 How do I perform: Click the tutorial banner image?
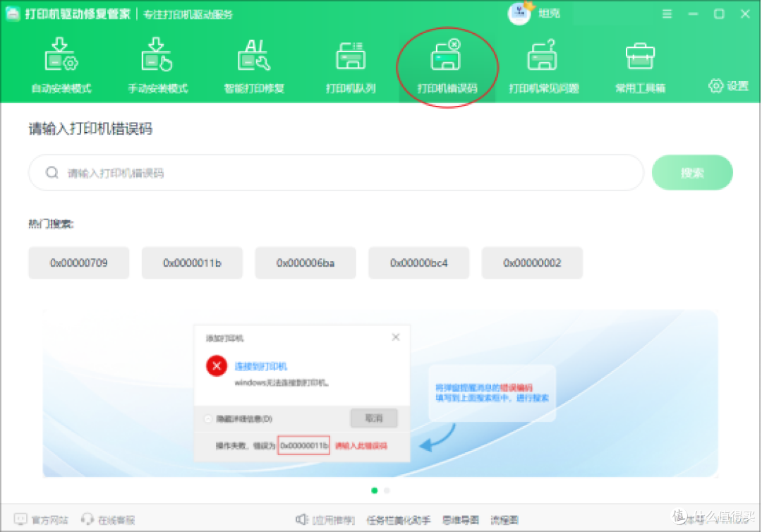(380, 394)
